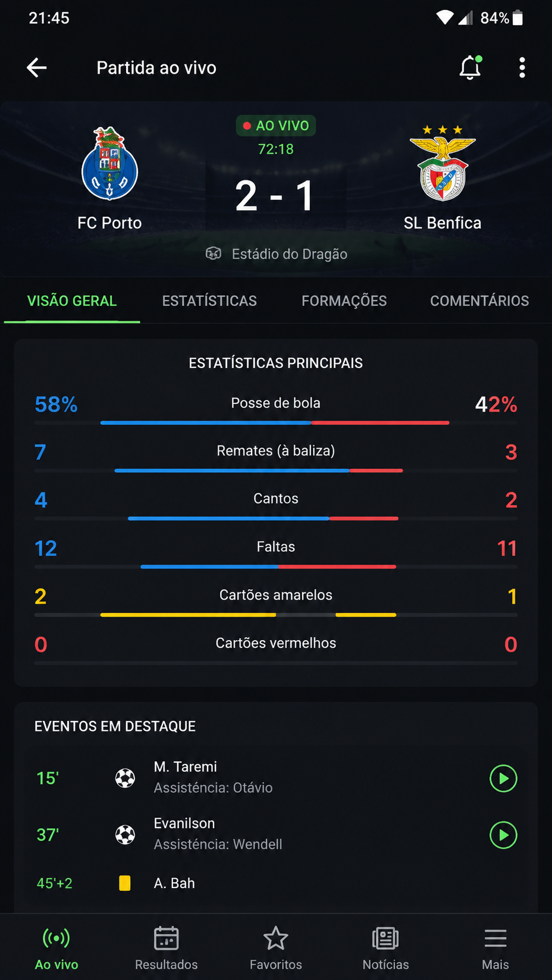552x980 pixels.
Task: Switch to the Formações tab
Action: tap(344, 301)
